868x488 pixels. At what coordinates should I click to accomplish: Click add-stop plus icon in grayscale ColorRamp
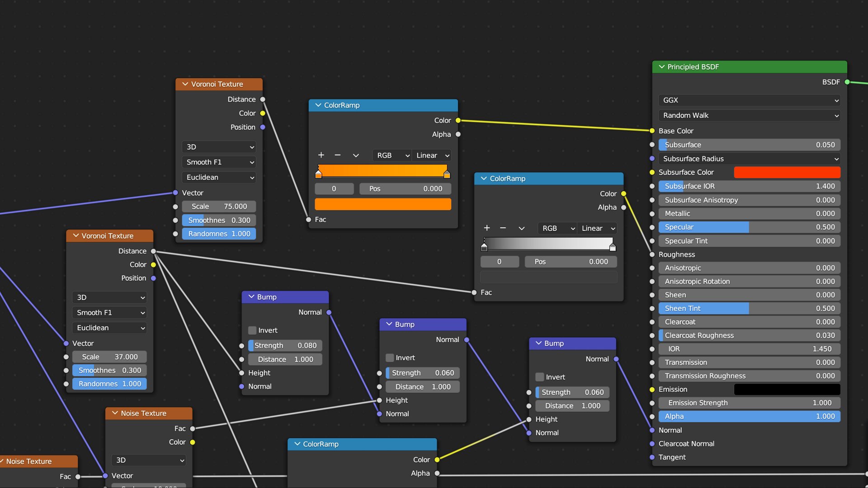pyautogui.click(x=487, y=228)
